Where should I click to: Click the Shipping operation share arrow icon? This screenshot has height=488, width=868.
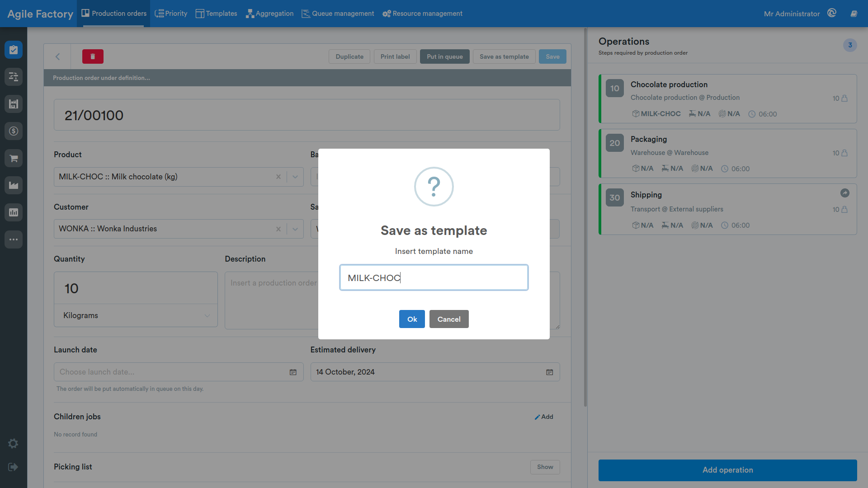[x=844, y=193]
